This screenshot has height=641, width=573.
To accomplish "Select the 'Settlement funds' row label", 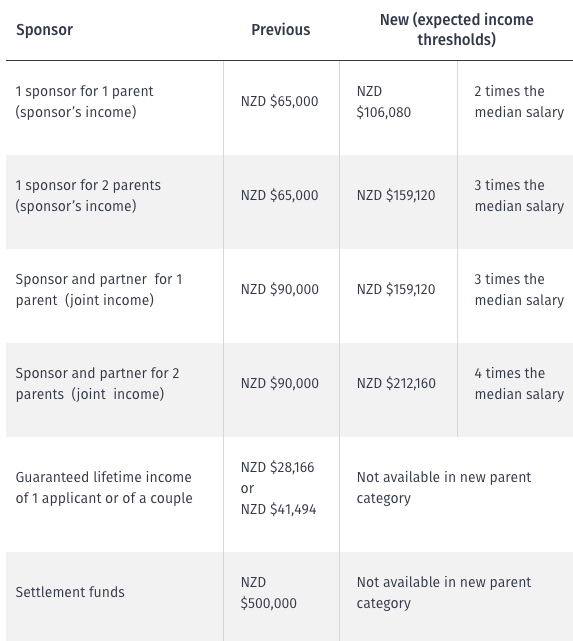I will tap(70, 592).
